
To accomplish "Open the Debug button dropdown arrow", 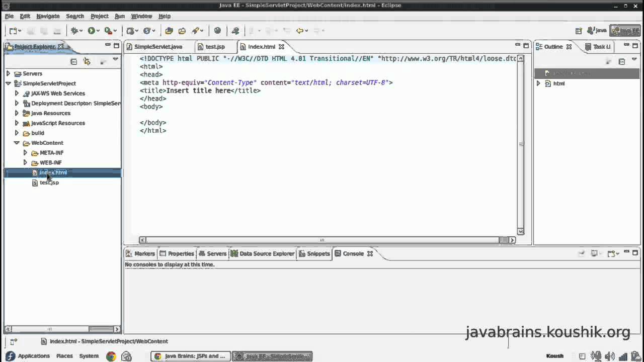I will click(x=82, y=31).
